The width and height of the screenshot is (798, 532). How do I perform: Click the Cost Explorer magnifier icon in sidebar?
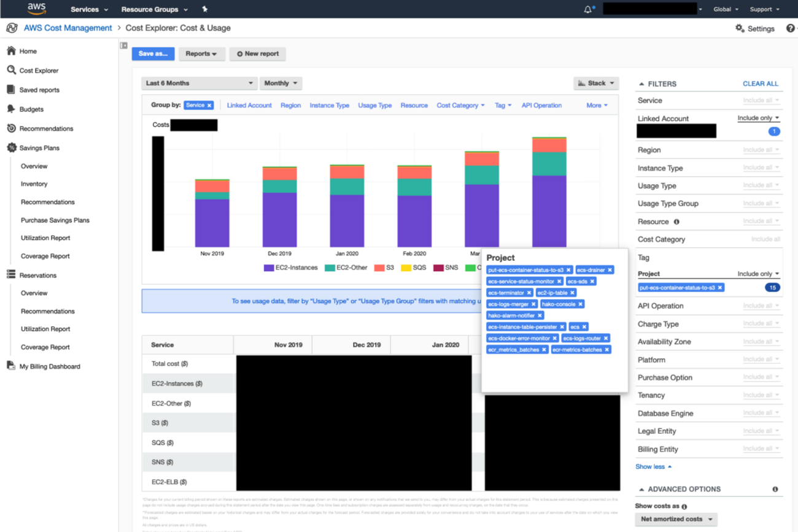(x=11, y=70)
